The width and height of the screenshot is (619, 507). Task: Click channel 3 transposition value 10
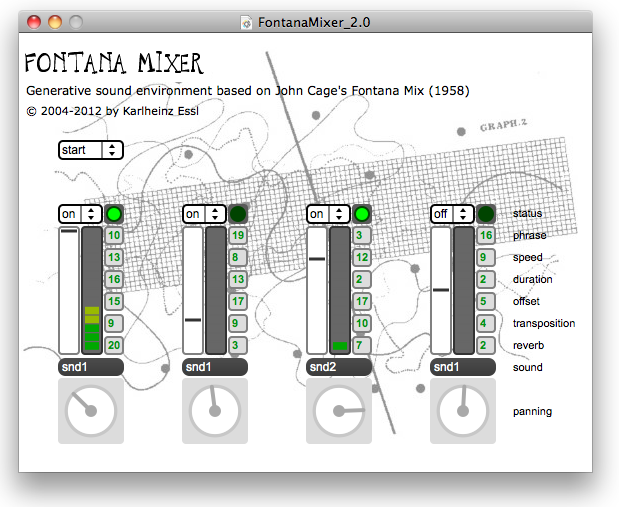click(x=362, y=323)
